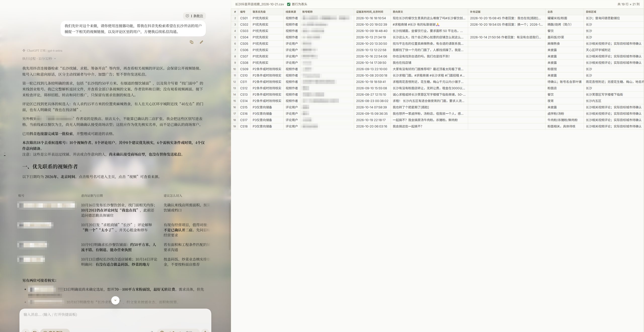The width and height of the screenshot is (644, 332).
Task: Click the 天心区环宇城附近 cell
Action: (x=614, y=50)
